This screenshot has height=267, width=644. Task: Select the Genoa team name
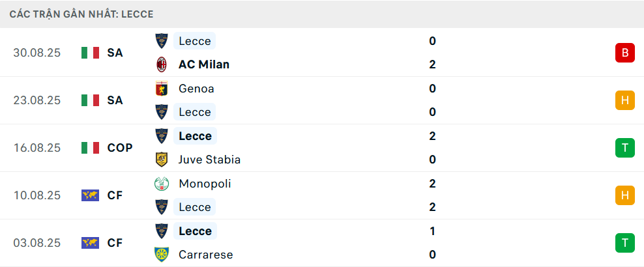coord(196,89)
